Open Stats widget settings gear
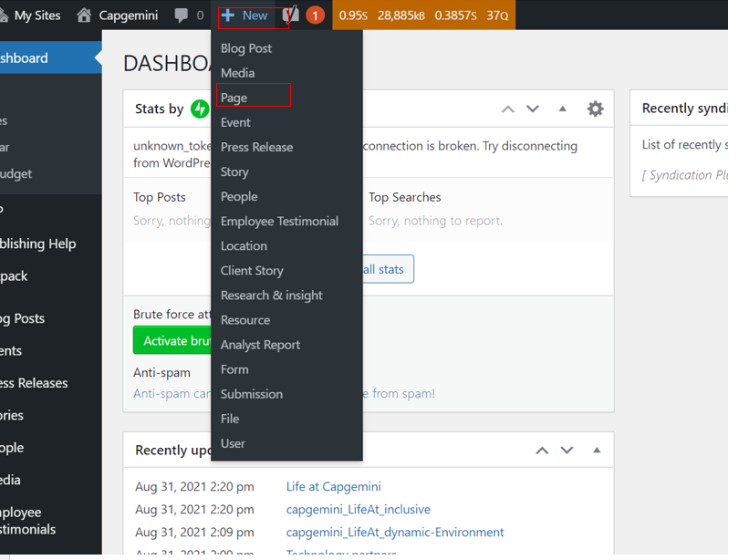This screenshot has height=560, width=739. (595, 109)
